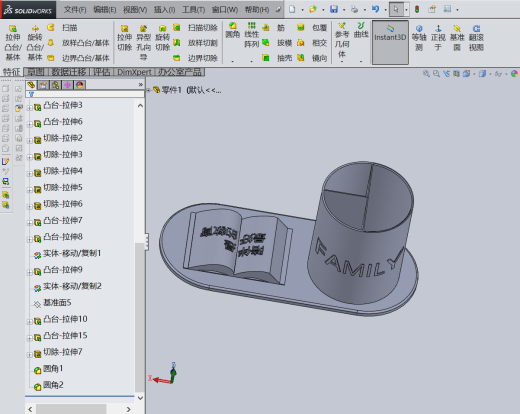Select Lofted Cut (放样切割)
Viewport: 520px width, 414px height.
point(196,43)
